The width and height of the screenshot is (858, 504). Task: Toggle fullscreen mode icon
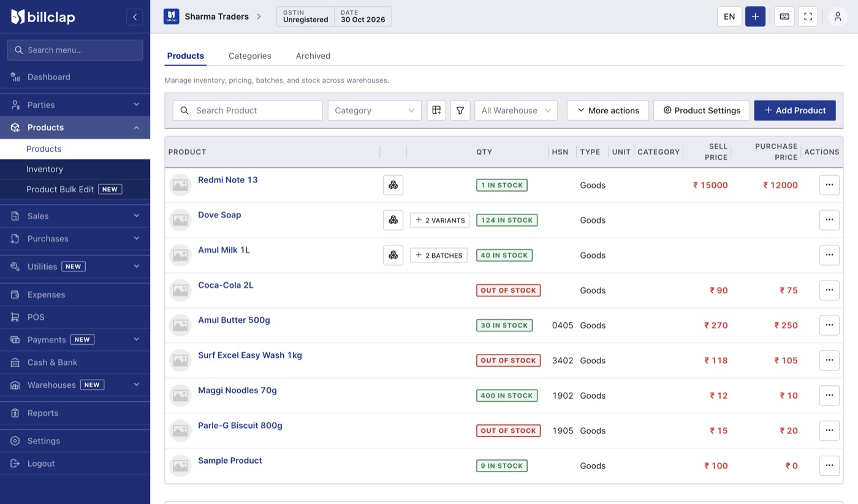click(808, 17)
